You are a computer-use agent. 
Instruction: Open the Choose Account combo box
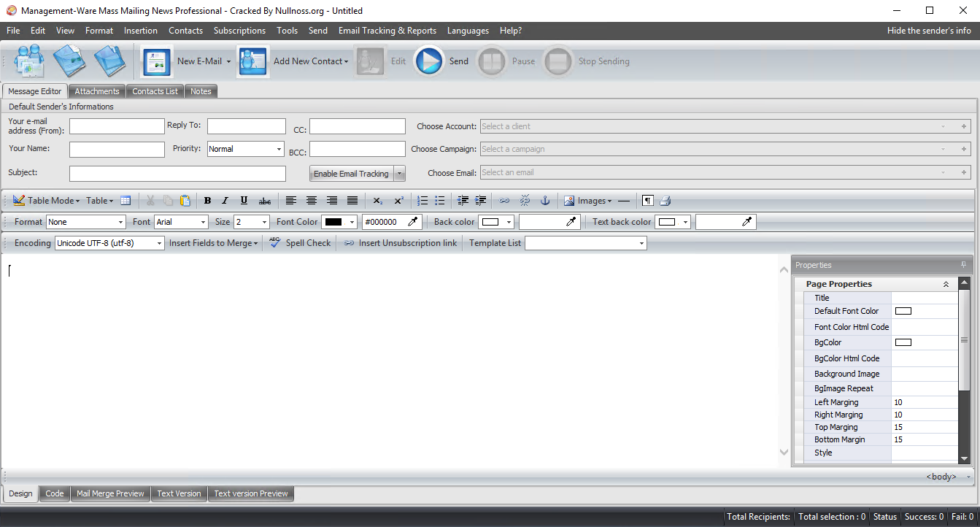tap(725, 126)
